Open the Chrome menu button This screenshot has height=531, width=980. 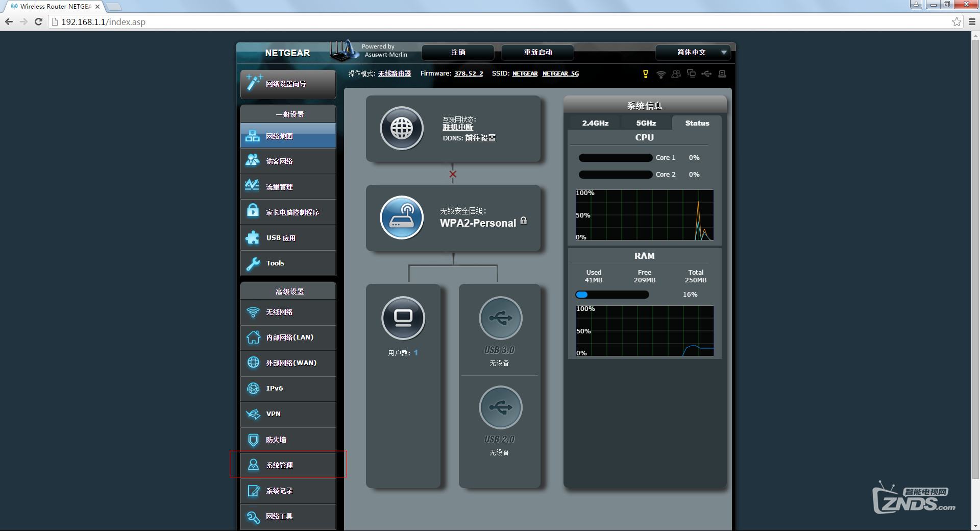tap(972, 22)
